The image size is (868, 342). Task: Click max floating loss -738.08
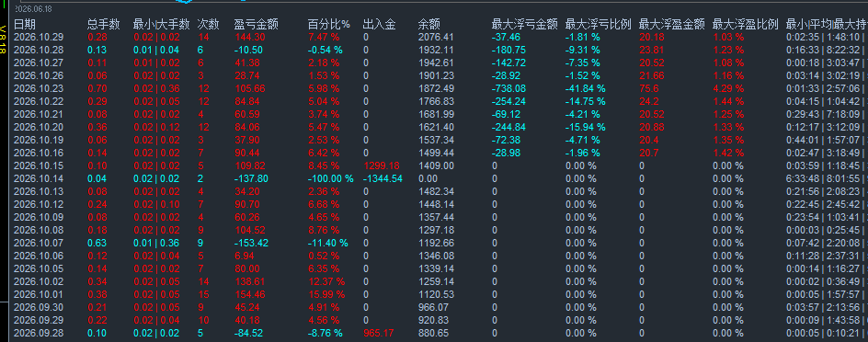click(508, 88)
